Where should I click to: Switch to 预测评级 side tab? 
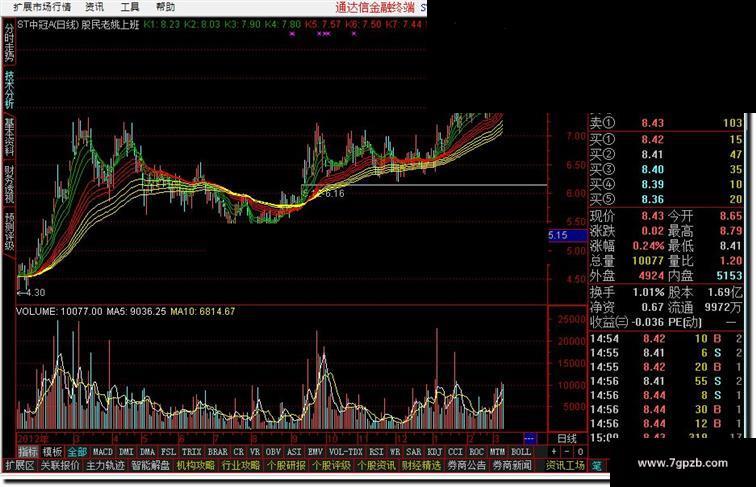coord(9,231)
